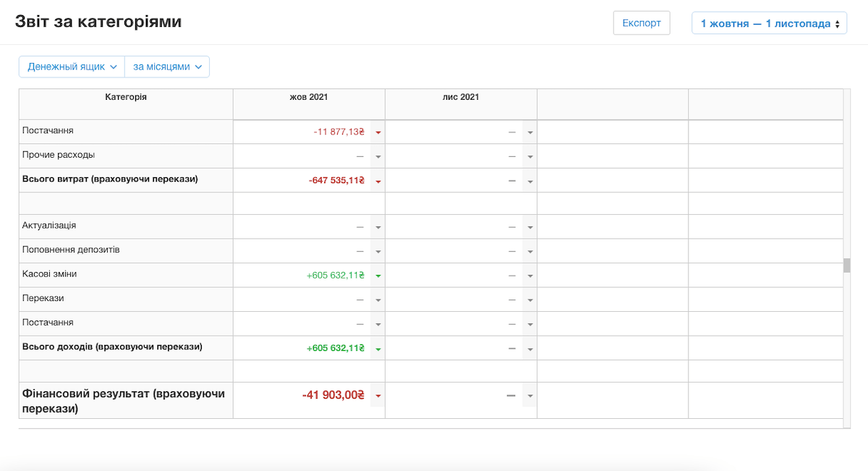The image size is (868, 471).
Task: Click the жов 2021 column header
Action: pyautogui.click(x=309, y=97)
